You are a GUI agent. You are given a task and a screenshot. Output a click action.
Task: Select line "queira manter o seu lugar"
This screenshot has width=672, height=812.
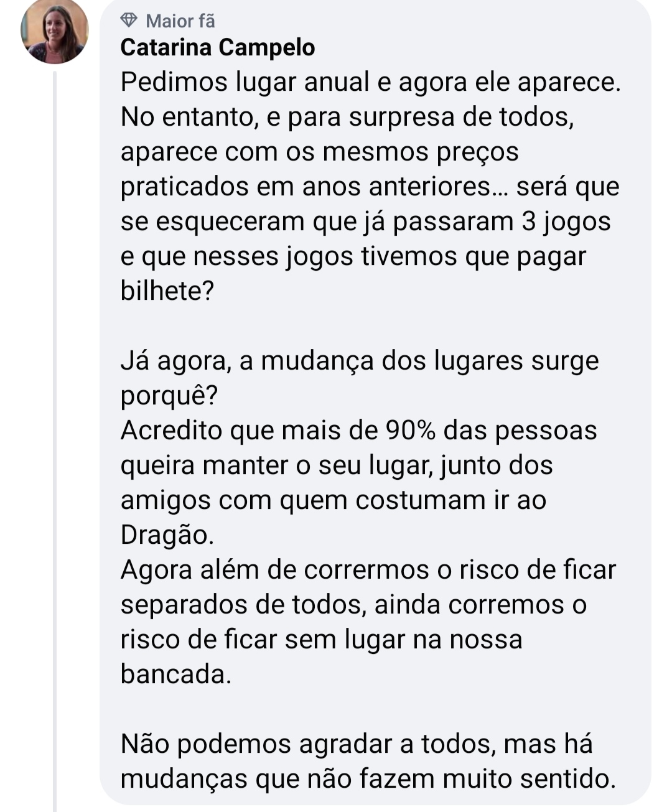(x=336, y=465)
